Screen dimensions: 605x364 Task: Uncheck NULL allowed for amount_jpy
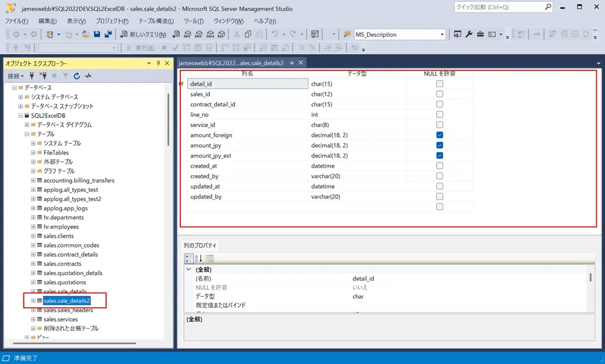(439, 145)
